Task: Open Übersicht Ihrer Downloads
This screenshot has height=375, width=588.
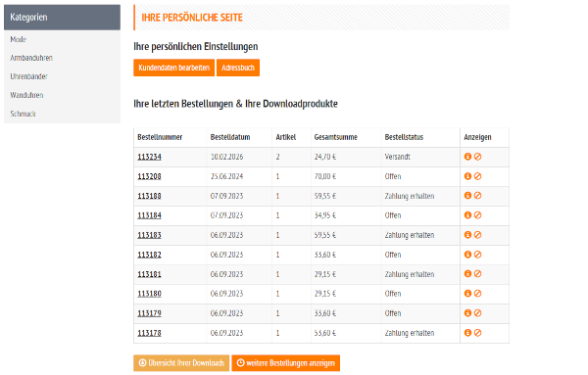Action: pyautogui.click(x=181, y=363)
